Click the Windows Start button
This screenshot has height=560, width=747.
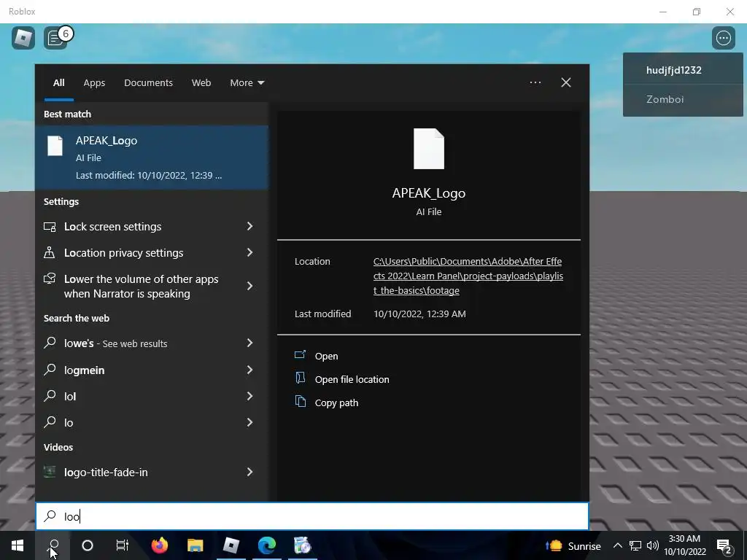point(18,545)
